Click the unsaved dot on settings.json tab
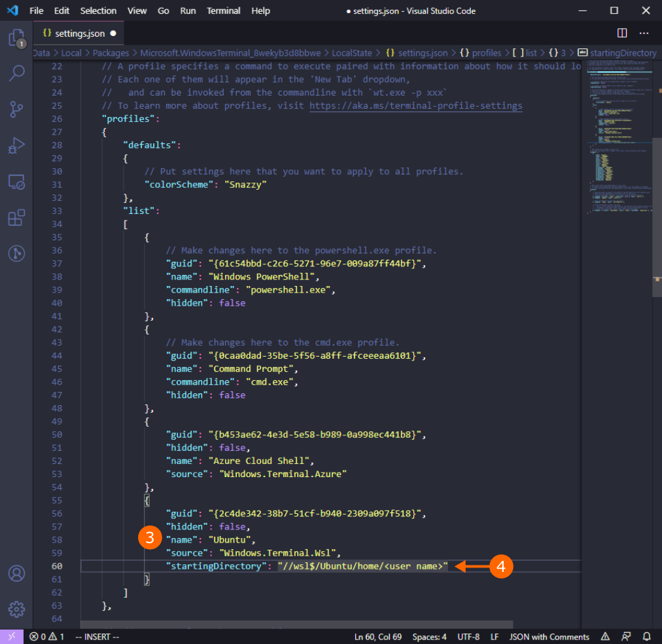 tap(113, 33)
